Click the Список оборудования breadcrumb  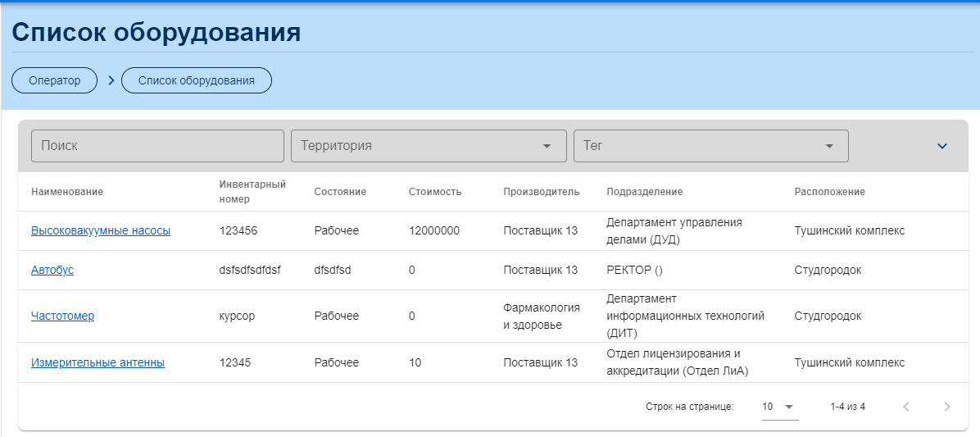pos(197,80)
